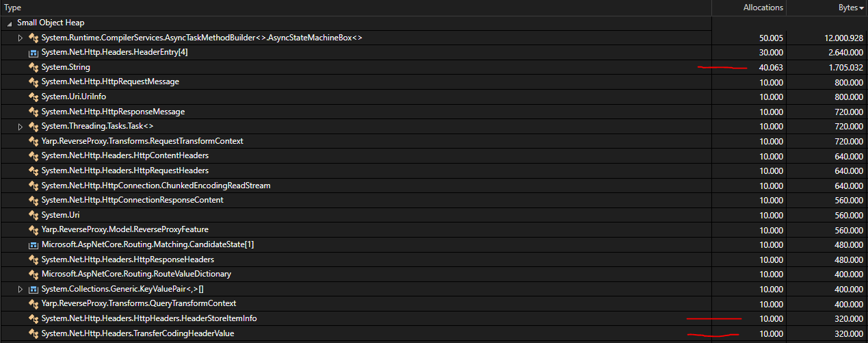
Task: Click the icon beside HttpRequestHeaders
Action: (x=33, y=170)
